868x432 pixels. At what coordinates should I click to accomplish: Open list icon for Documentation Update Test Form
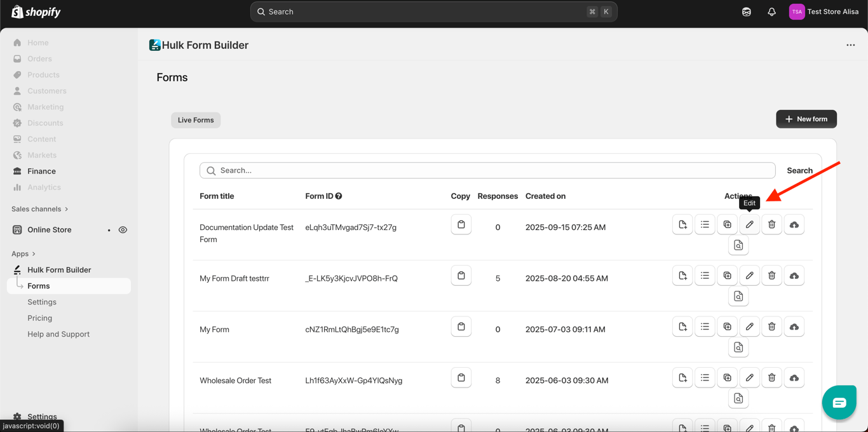705,224
